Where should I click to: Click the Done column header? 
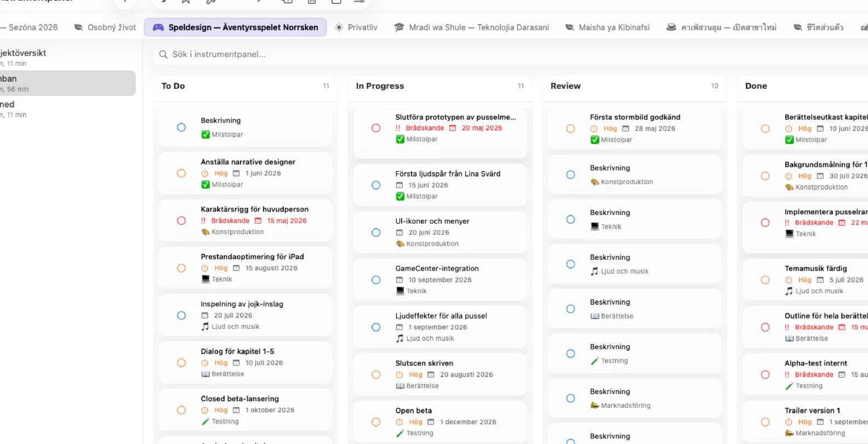[756, 86]
